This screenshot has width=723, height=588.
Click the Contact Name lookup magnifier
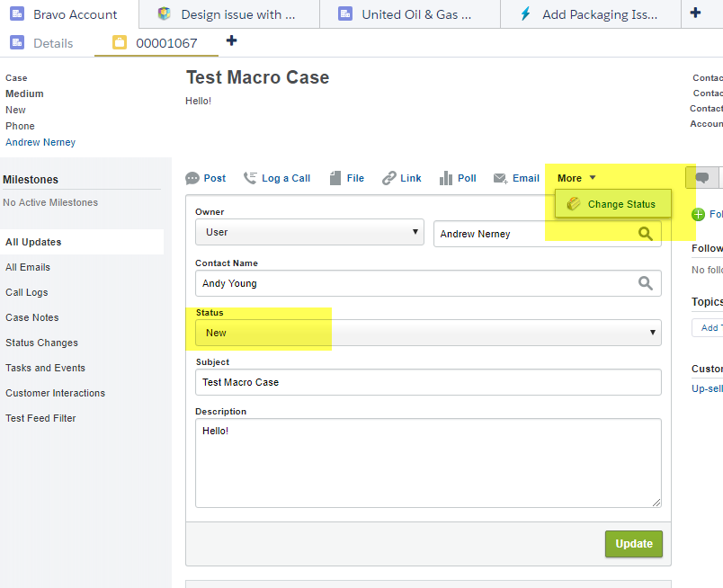[645, 283]
